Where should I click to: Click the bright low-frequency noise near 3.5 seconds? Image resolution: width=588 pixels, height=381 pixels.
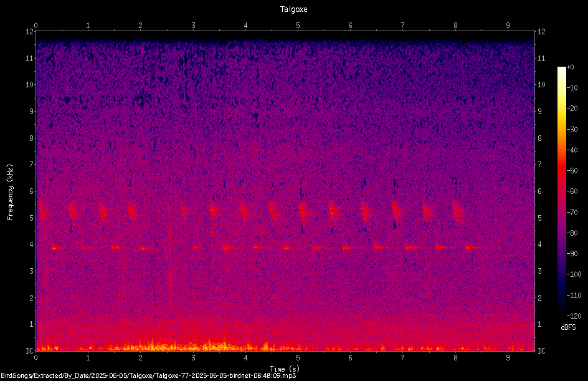point(217,345)
